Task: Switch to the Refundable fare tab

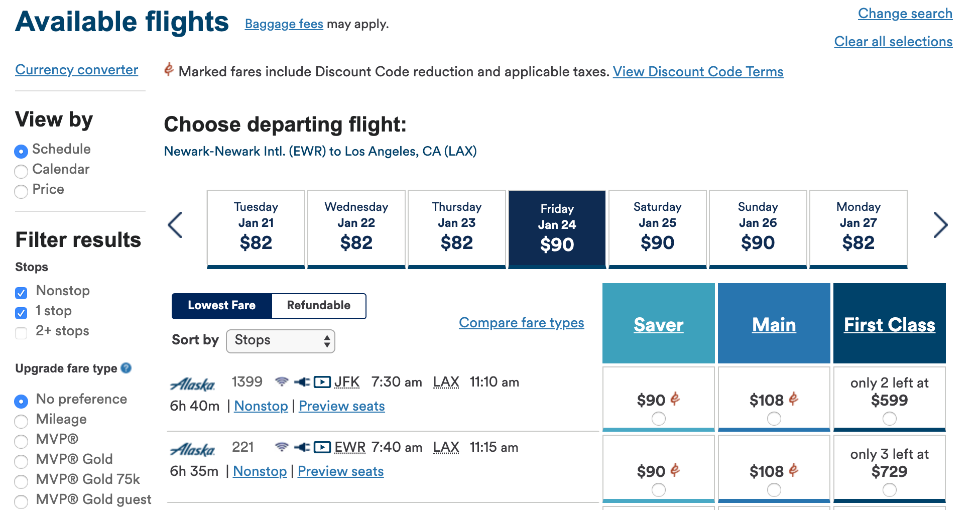Action: tap(318, 306)
